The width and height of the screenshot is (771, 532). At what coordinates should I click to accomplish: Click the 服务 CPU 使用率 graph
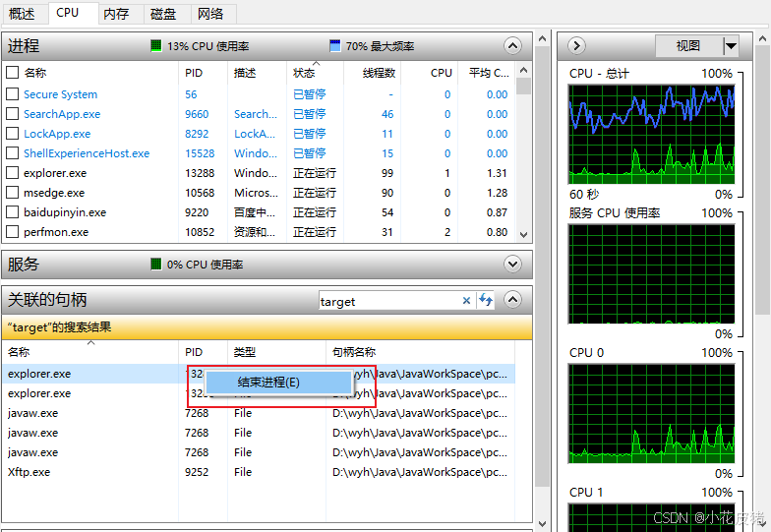651,273
